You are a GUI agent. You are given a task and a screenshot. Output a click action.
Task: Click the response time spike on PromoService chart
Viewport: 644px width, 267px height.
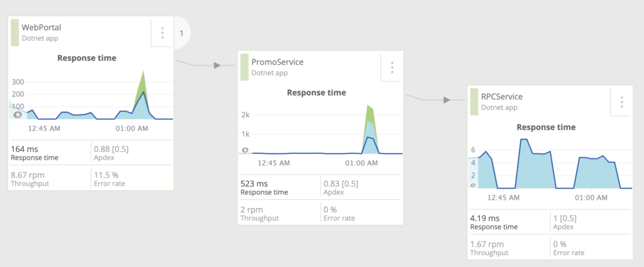[x=370, y=129]
